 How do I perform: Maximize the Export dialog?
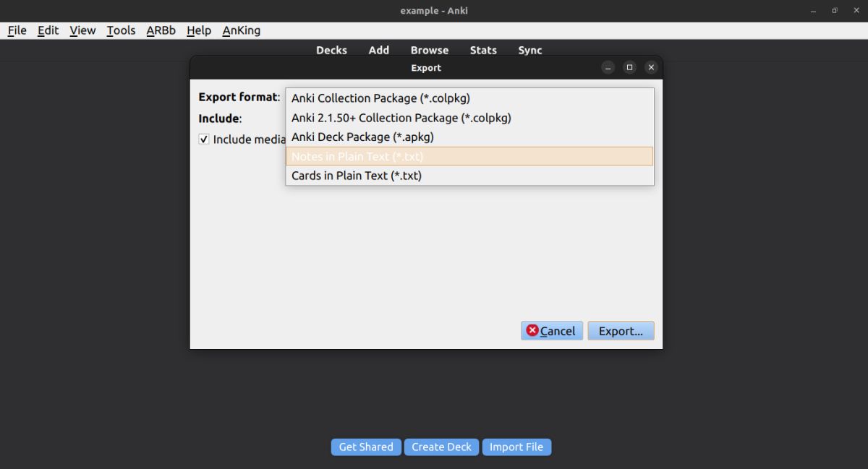coord(629,67)
